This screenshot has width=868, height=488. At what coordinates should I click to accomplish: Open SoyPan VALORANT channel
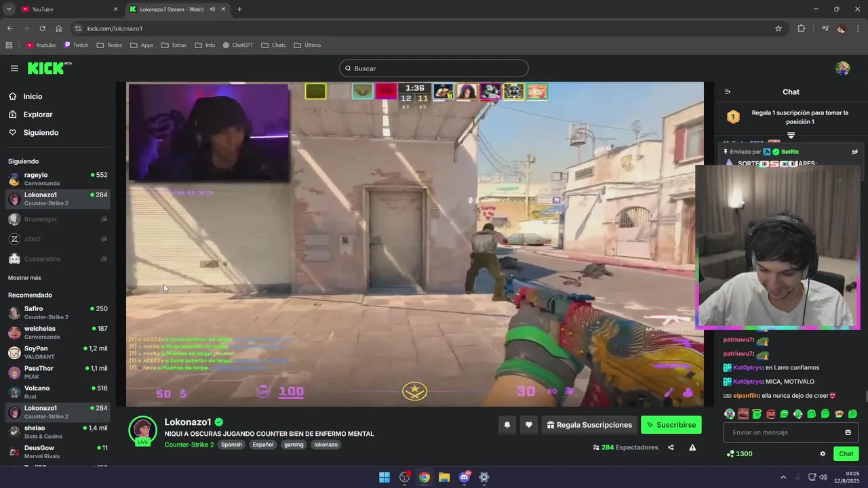pyautogui.click(x=57, y=352)
